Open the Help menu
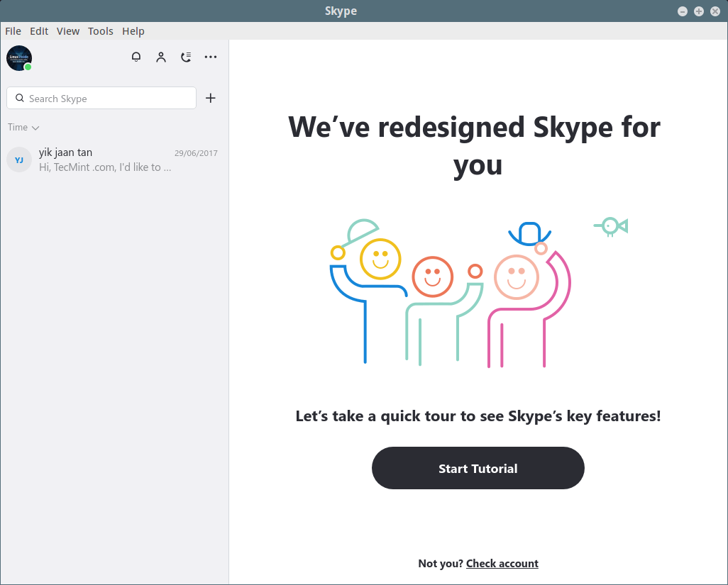 pos(133,31)
